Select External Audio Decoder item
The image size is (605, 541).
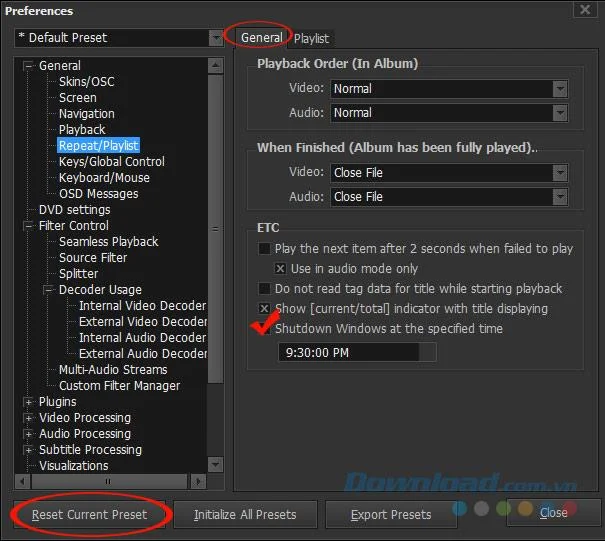click(143, 354)
